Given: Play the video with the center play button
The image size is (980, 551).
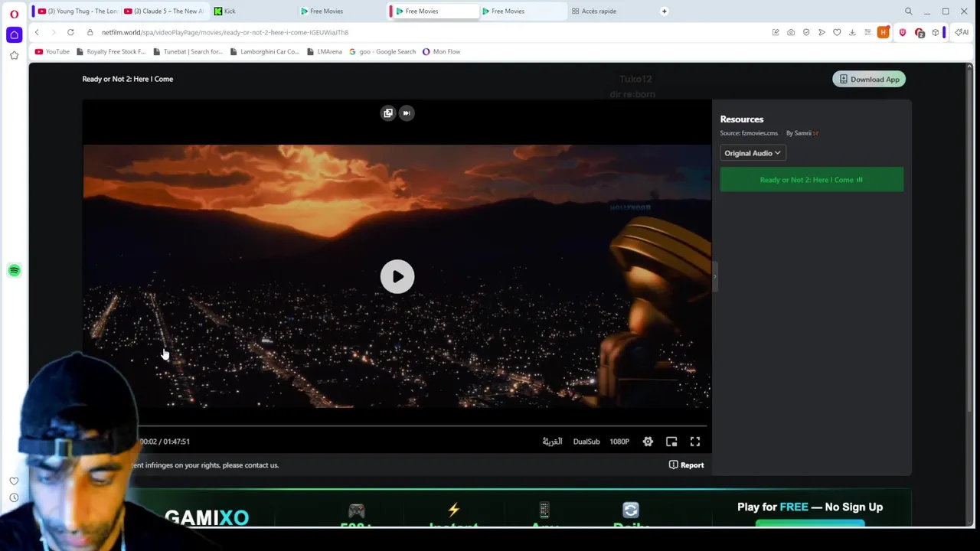Looking at the screenshot, I should (397, 277).
